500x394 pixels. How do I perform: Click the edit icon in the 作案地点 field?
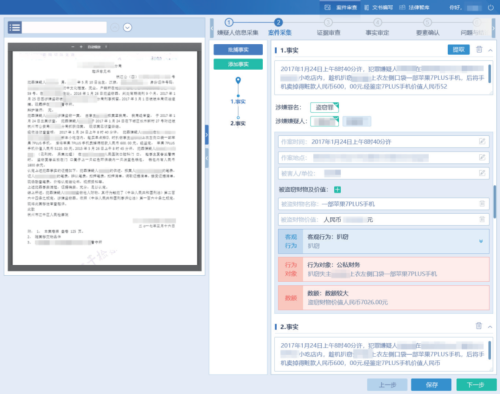pos(482,157)
